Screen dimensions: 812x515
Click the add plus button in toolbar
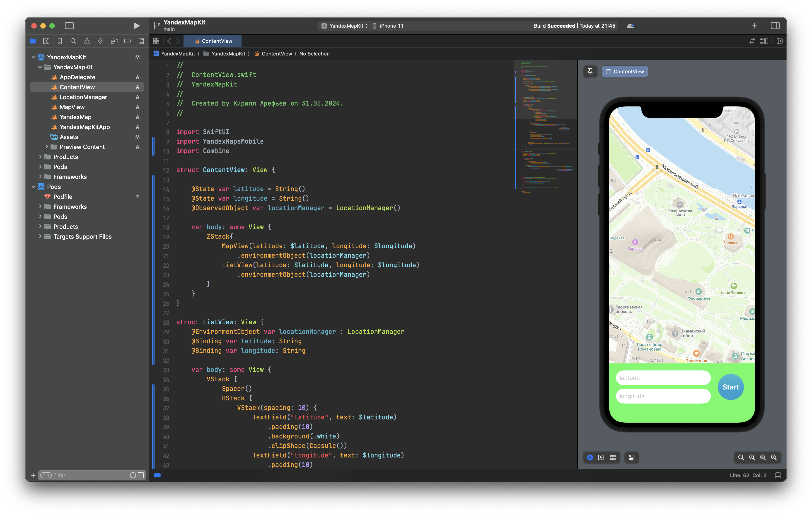pos(754,26)
